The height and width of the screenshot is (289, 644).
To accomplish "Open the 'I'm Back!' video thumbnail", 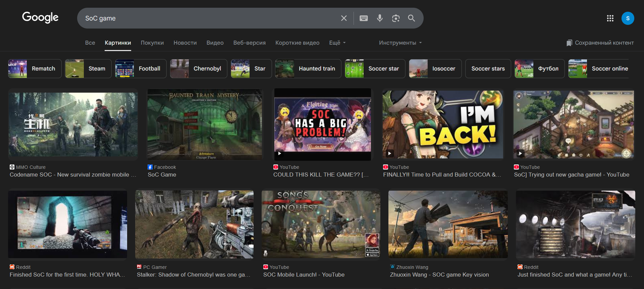I will coord(443,125).
